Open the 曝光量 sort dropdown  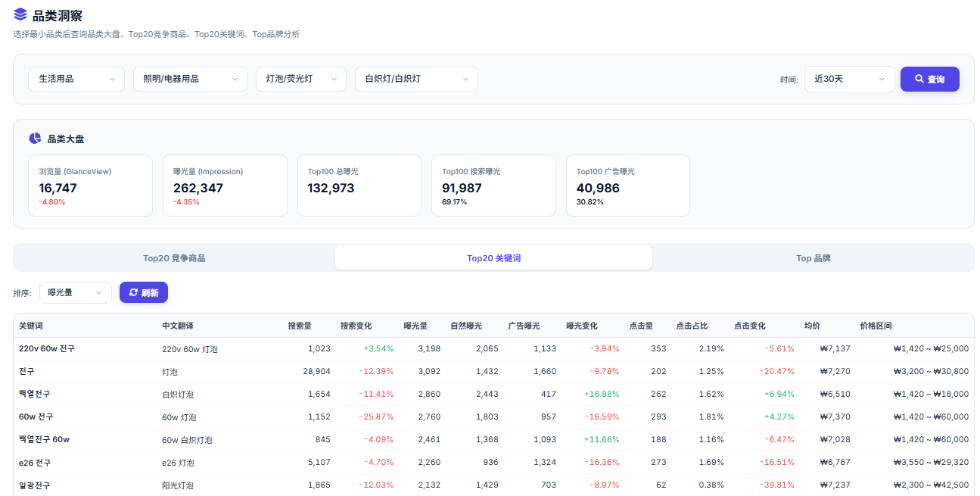point(76,292)
